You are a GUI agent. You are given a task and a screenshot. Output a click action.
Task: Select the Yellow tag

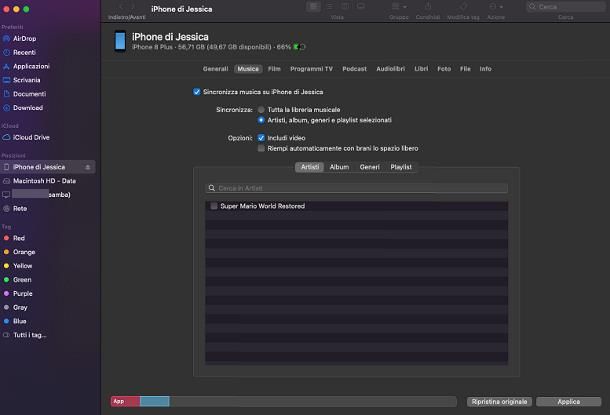point(22,266)
